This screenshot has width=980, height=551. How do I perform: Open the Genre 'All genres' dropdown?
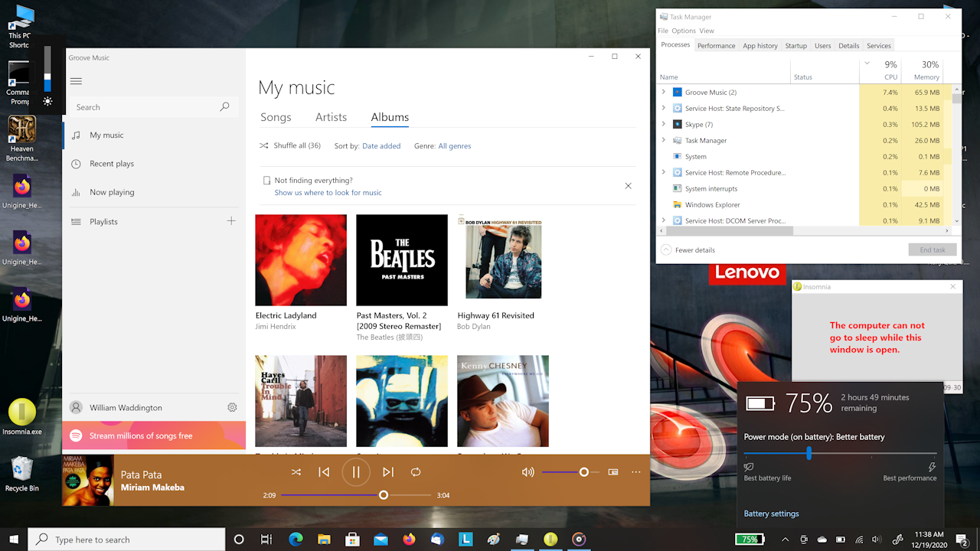455,145
